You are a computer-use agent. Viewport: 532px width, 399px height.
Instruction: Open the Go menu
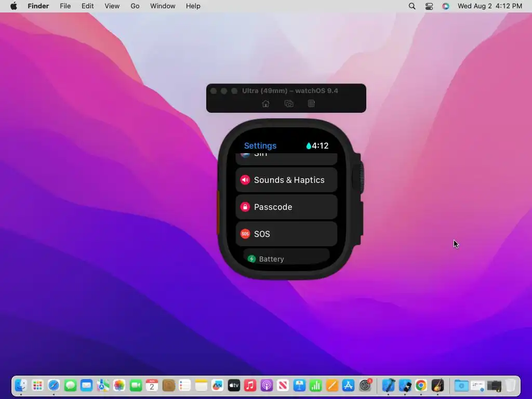[135, 6]
